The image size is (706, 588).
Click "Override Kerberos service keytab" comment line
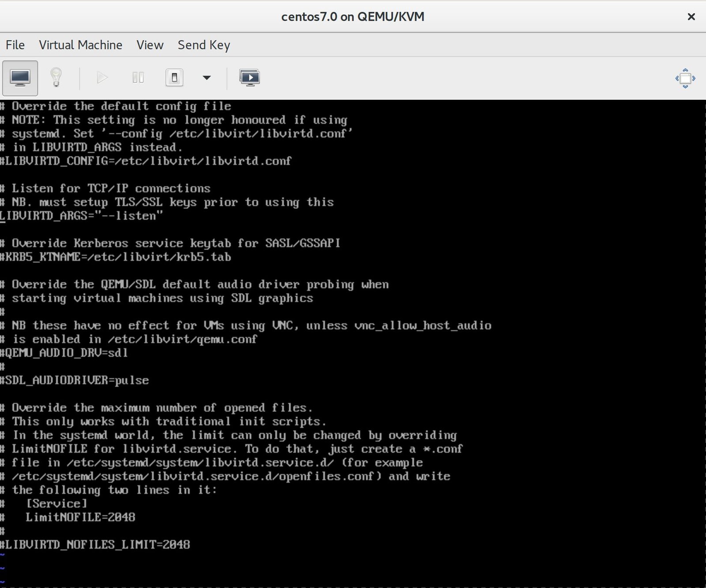pos(170,243)
